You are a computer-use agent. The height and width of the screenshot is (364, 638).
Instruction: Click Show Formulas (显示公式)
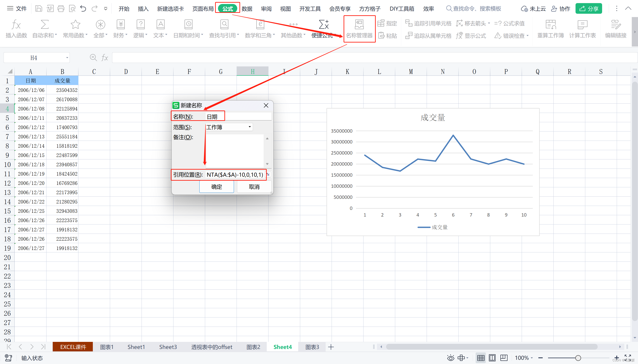471,35
